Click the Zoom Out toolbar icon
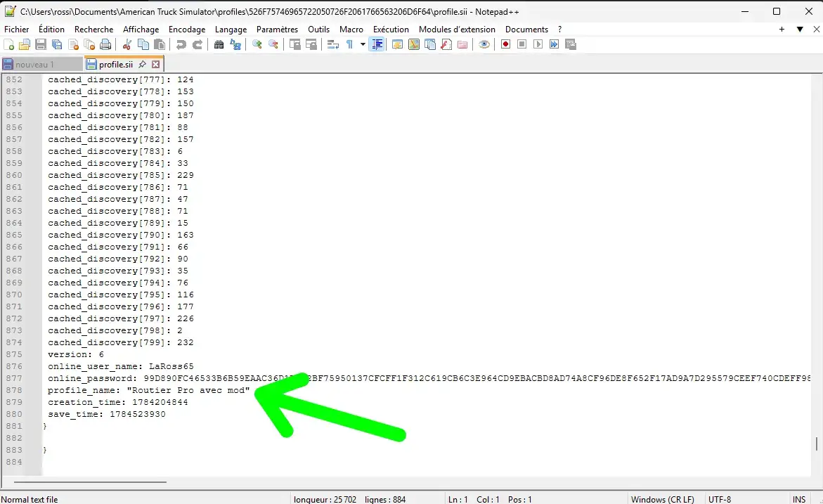Screen dimensions: 823x504 (273, 44)
